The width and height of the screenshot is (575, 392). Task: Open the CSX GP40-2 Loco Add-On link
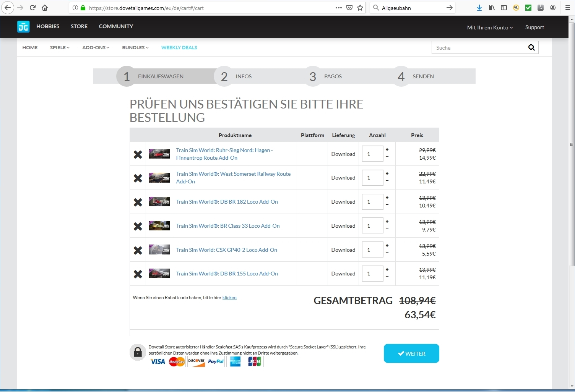click(x=227, y=250)
